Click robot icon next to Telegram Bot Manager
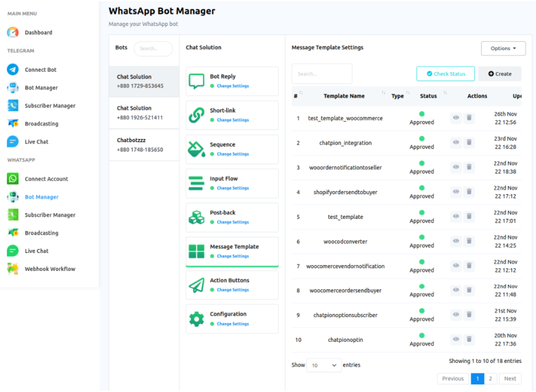The width and height of the screenshot is (536, 392). (13, 88)
